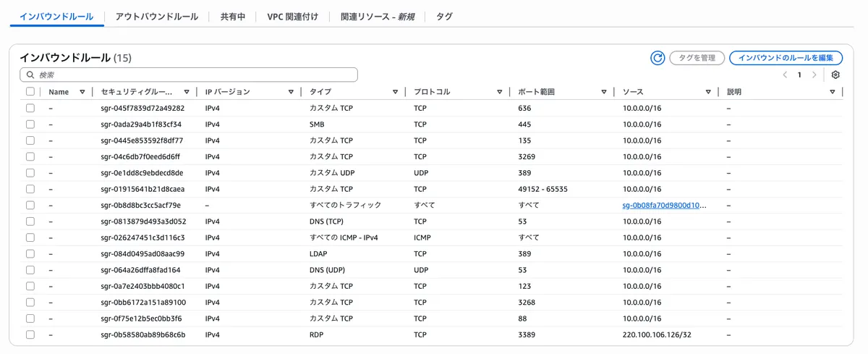This screenshot has width=868, height=354.
Task: Select the RDP rule checkbox
Action: coord(30,334)
